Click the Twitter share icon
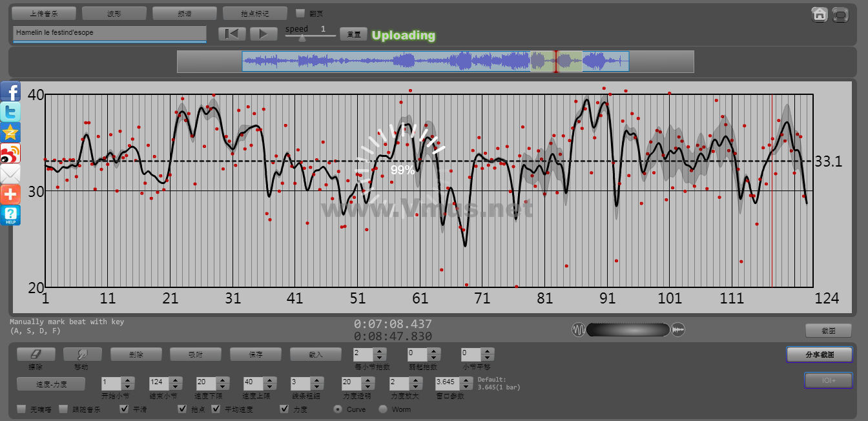This screenshot has height=421, width=868. 10,112
